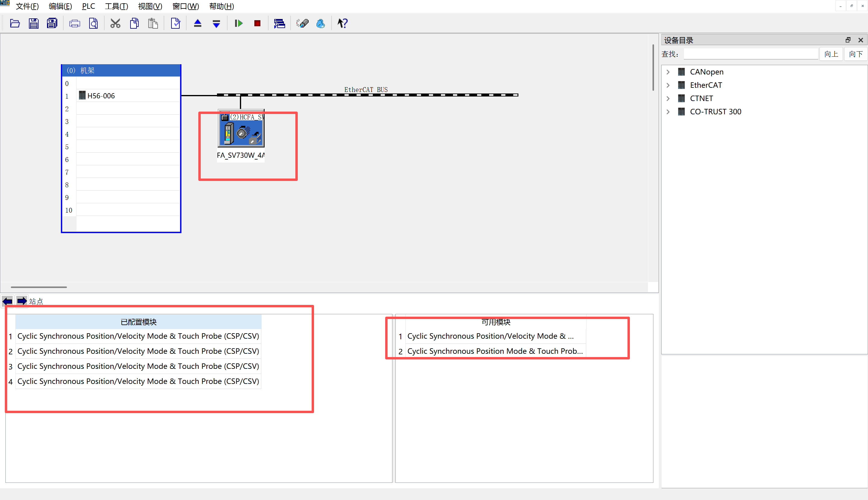This screenshot has height=500, width=868.
Task: Start PLC with green run icon
Action: (238, 23)
